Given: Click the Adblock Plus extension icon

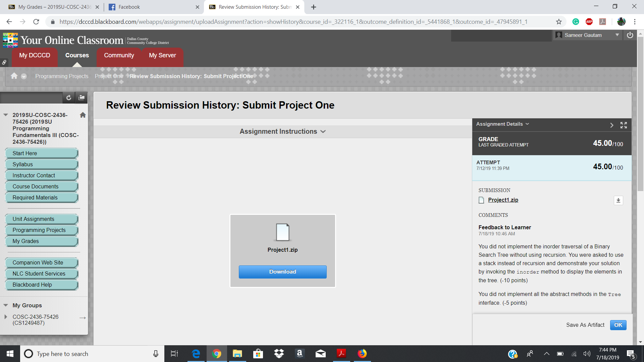Looking at the screenshot, I should [589, 22].
